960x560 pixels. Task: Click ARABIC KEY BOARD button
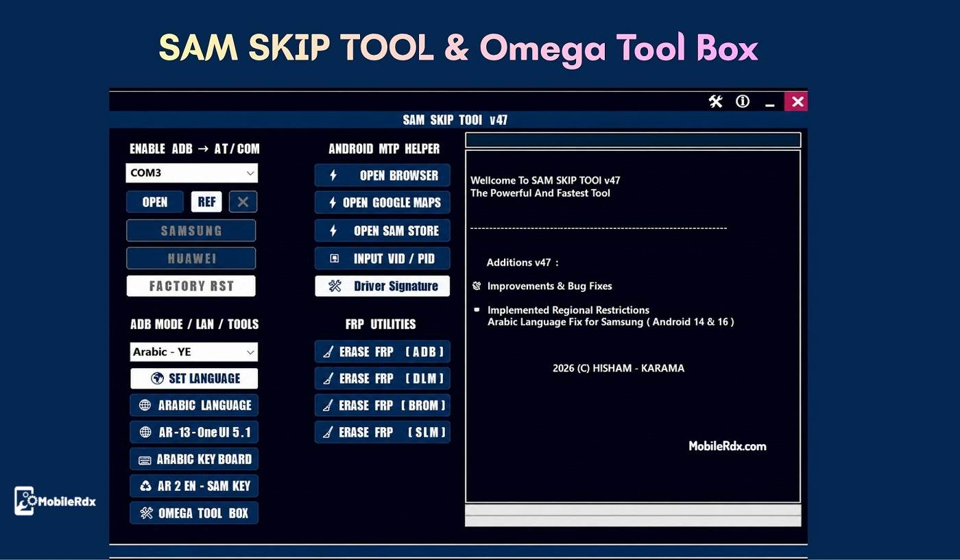194,459
